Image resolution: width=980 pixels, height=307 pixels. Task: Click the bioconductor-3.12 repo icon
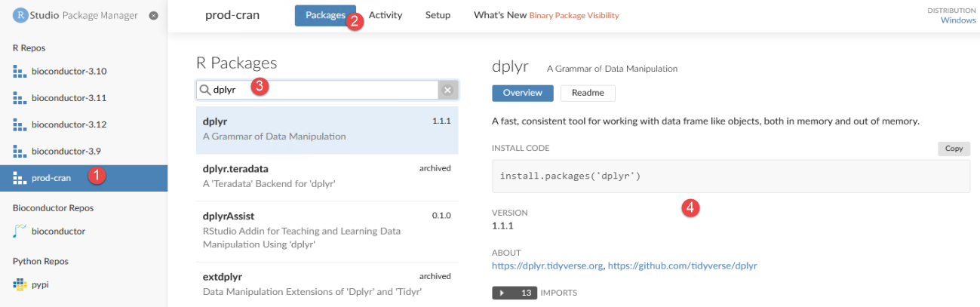coord(20,124)
